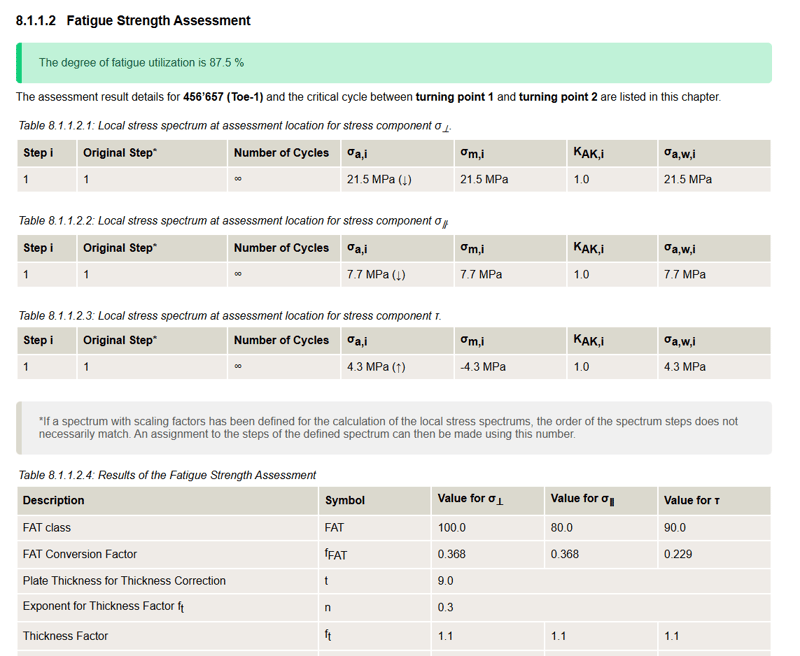Click the FAT class value 100.0
The image size is (800, 656).
point(452,528)
